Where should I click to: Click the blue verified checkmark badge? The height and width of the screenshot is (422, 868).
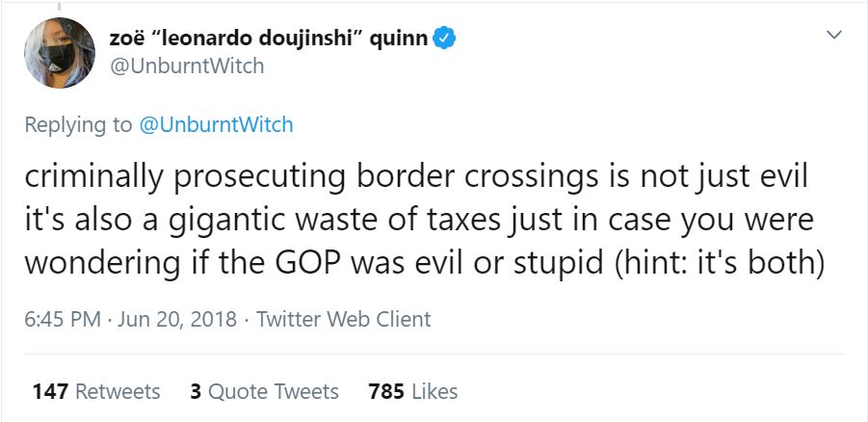click(x=444, y=39)
